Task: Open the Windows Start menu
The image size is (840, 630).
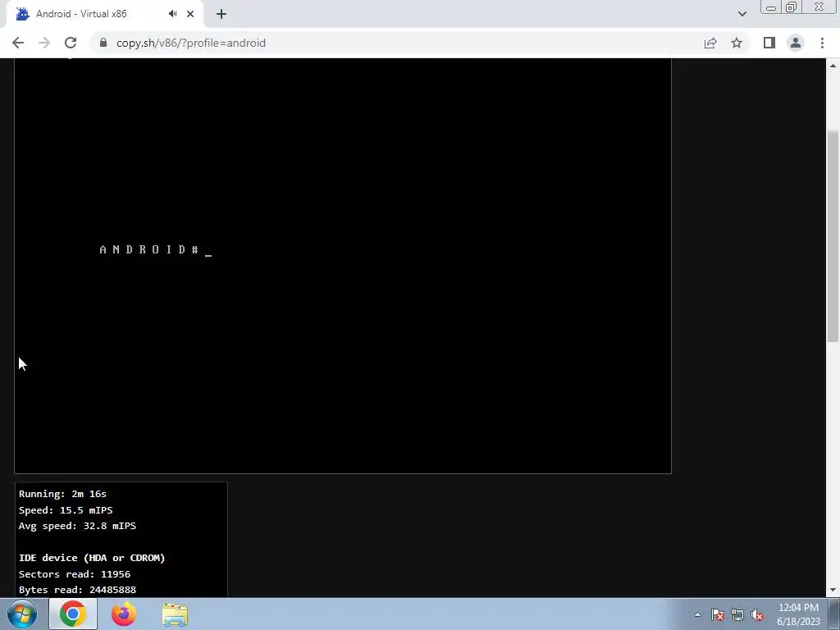Action: [x=22, y=614]
